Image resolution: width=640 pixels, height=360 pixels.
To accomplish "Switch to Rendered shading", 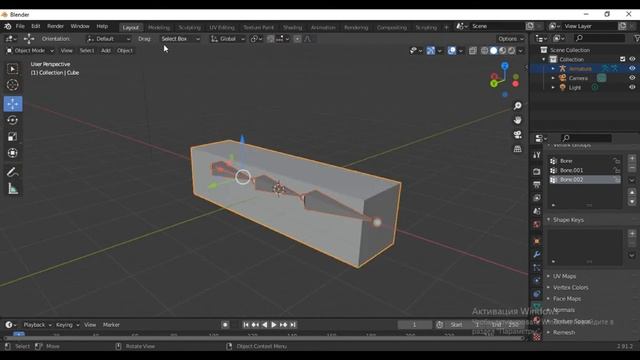I will click(511, 51).
